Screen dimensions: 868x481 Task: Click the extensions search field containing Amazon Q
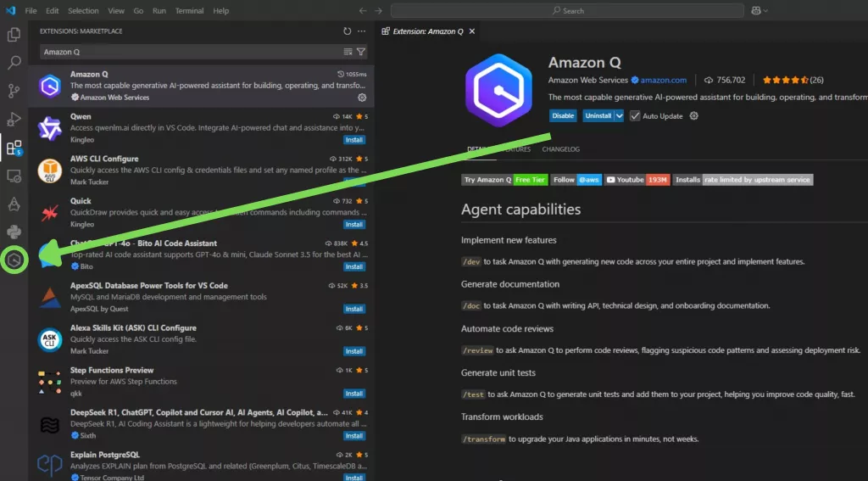coord(186,52)
